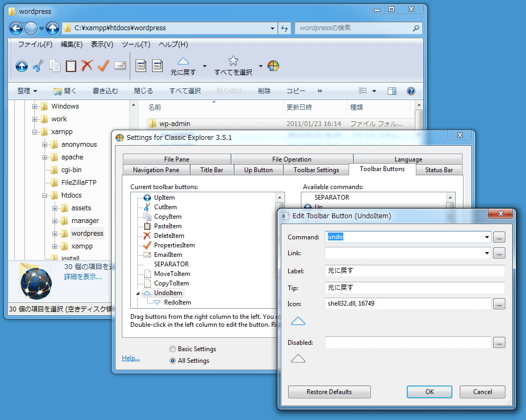
Task: Open the Command combo box dropdown
Action: tap(487, 237)
